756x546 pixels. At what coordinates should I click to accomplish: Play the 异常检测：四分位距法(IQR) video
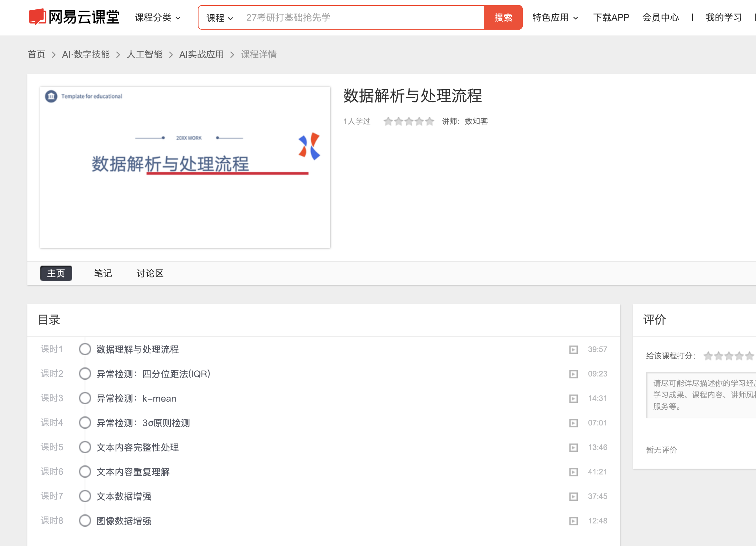coord(573,374)
